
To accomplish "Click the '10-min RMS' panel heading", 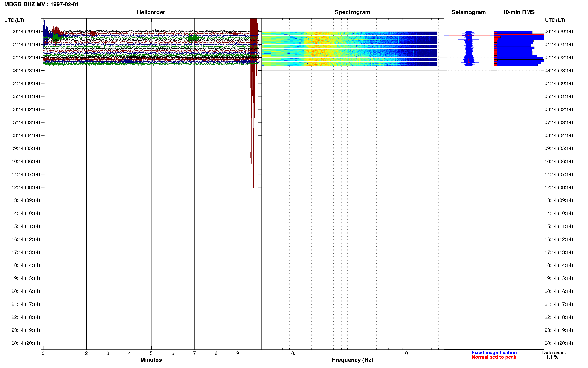I will pos(518,12).
